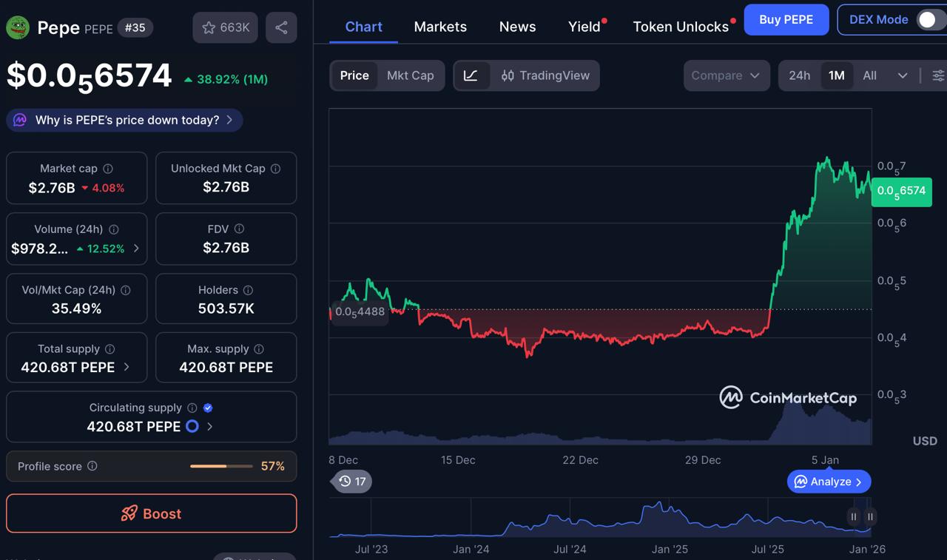The width and height of the screenshot is (947, 560).
Task: Click the clock history badge showing 17
Action: 351,481
